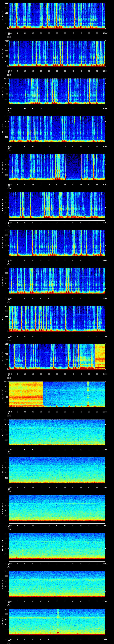Click the 11:21:00 start time label
Viewport: 114px width, 644px height.
tap(9, 298)
